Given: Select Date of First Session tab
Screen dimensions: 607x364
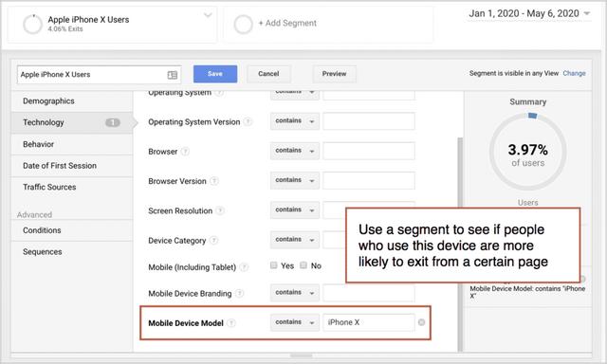Looking at the screenshot, I should [x=72, y=166].
